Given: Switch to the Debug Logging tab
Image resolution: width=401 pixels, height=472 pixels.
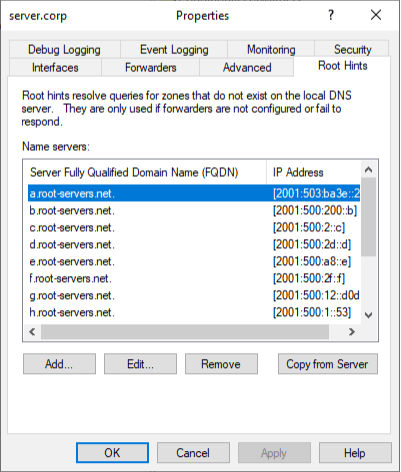Looking at the screenshot, I should pyautogui.click(x=65, y=49).
